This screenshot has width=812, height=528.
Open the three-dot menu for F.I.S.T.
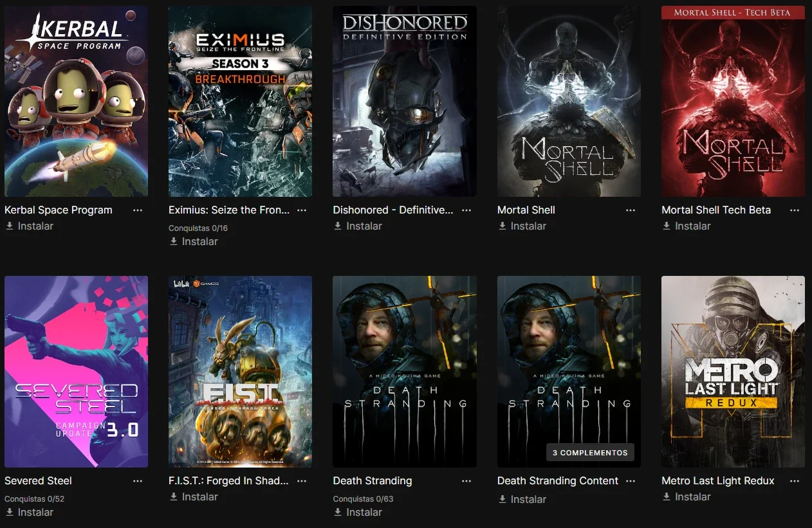point(302,481)
